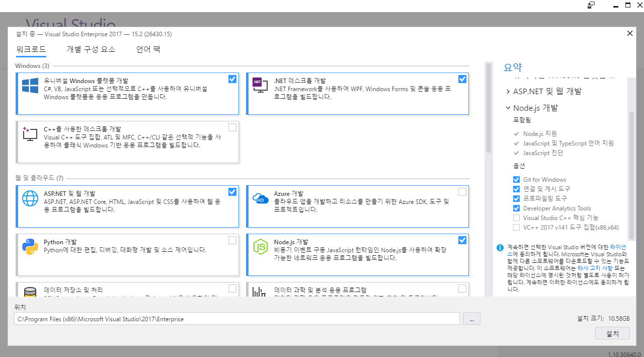
Task: Click the install location path field
Action: pos(237,319)
